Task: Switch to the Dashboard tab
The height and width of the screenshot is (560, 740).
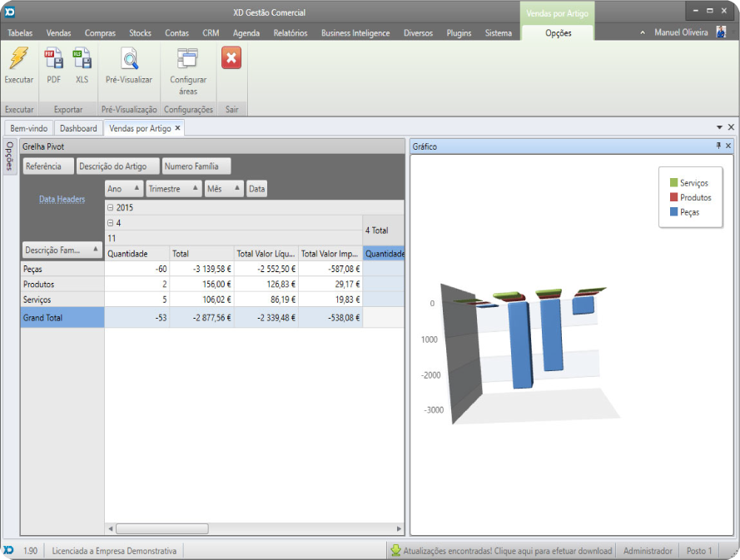Action: click(78, 128)
